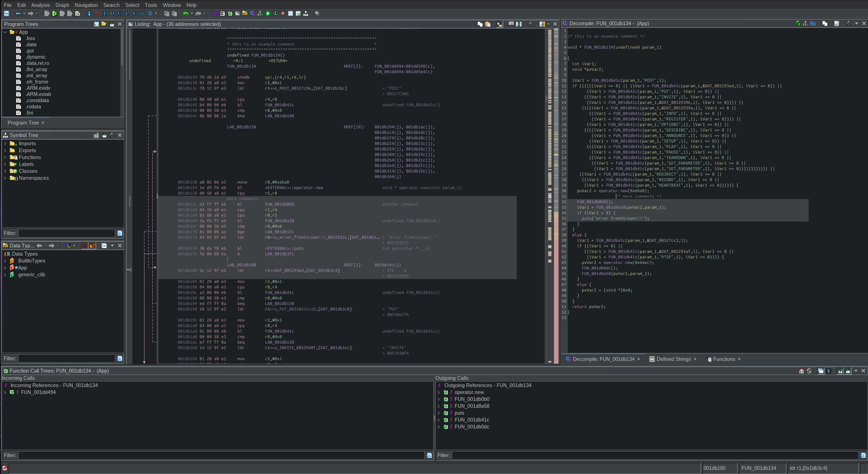Expand the generic_clib data type archive

pos(5,275)
